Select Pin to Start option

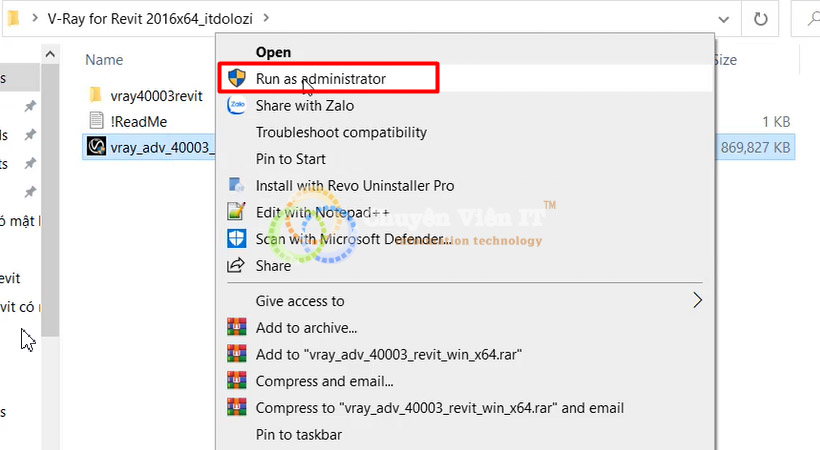coord(290,159)
